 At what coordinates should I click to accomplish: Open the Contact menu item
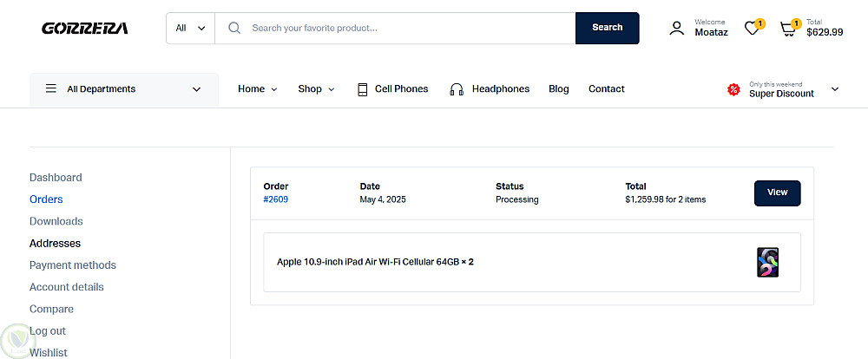607,88
